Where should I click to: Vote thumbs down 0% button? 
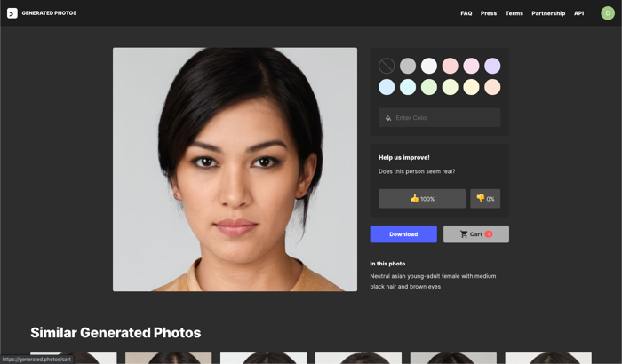point(485,199)
